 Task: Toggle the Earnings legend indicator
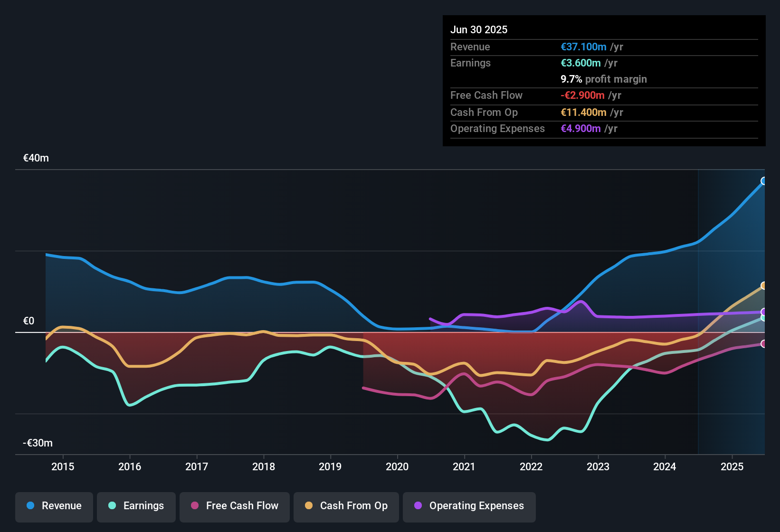[136, 506]
